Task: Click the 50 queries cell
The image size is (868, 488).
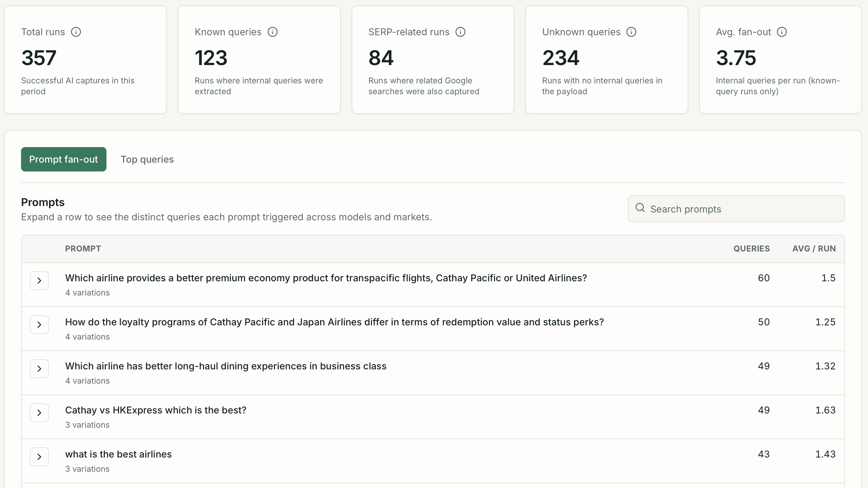Action: pos(764,322)
